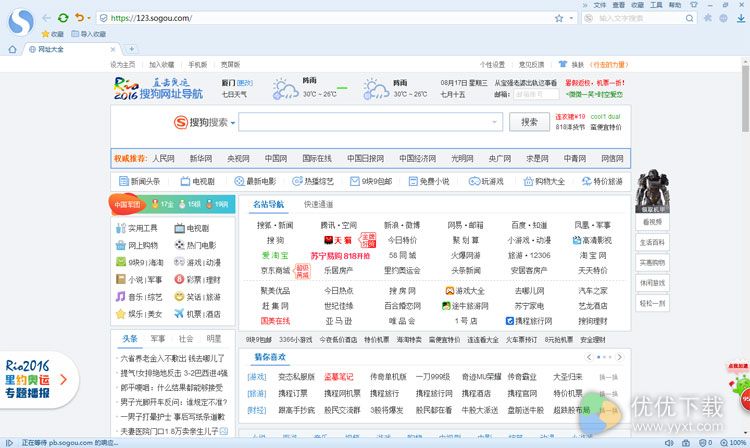Viewport: 750px width, 448px height.
Task: Click the 收藏 favorites star button
Action: [53, 34]
